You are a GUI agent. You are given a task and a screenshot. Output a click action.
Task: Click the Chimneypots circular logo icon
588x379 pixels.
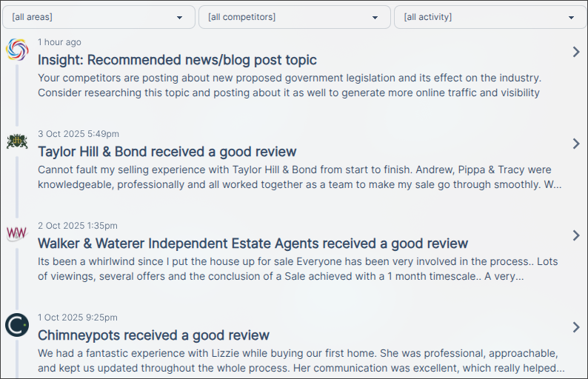point(16,325)
